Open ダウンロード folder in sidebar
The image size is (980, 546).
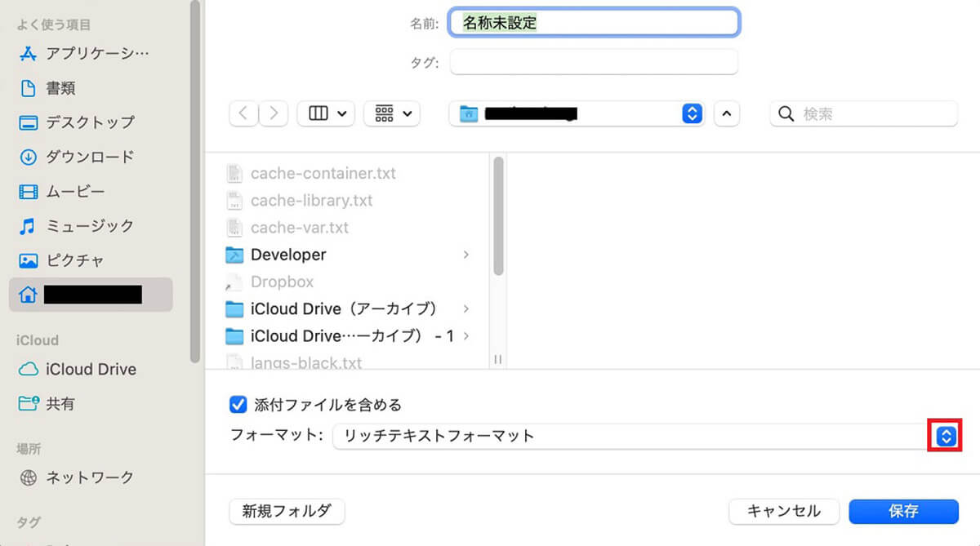[x=77, y=157]
